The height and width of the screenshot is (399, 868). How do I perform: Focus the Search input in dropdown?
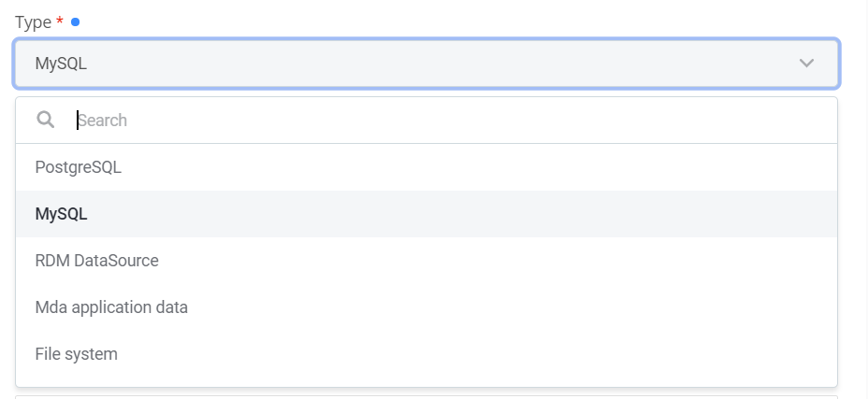coord(449,121)
